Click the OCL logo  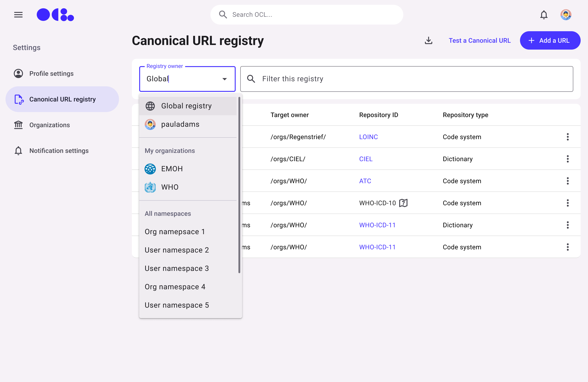point(55,15)
